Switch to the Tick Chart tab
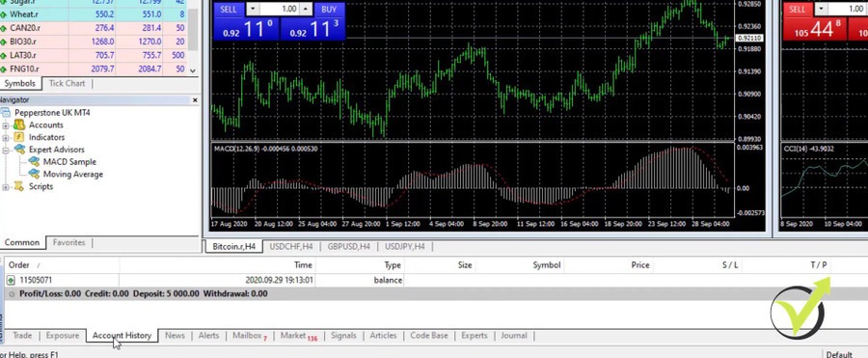The width and height of the screenshot is (868, 358). (67, 83)
